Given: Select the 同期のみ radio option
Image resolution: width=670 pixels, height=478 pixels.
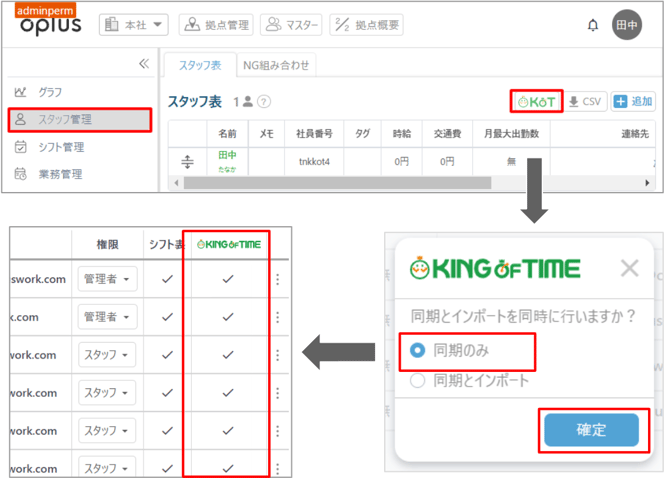Looking at the screenshot, I should (x=418, y=351).
